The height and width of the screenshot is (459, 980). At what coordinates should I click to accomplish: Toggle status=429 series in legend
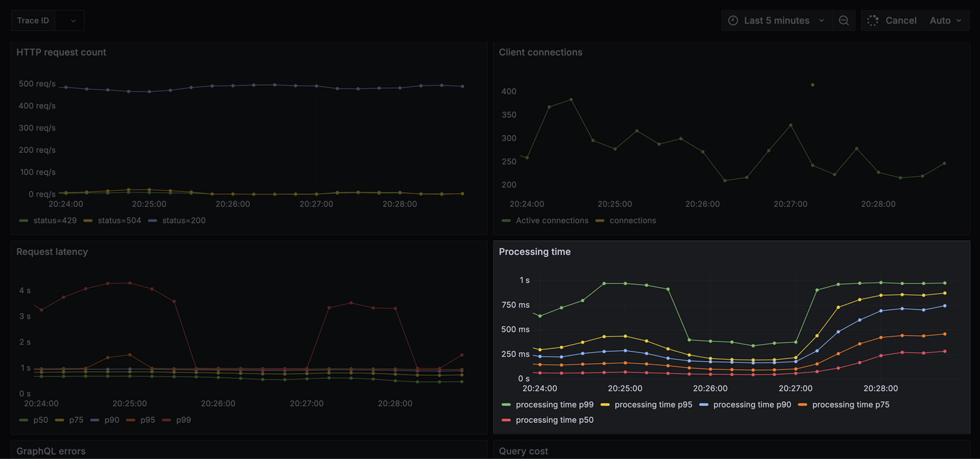tap(48, 220)
